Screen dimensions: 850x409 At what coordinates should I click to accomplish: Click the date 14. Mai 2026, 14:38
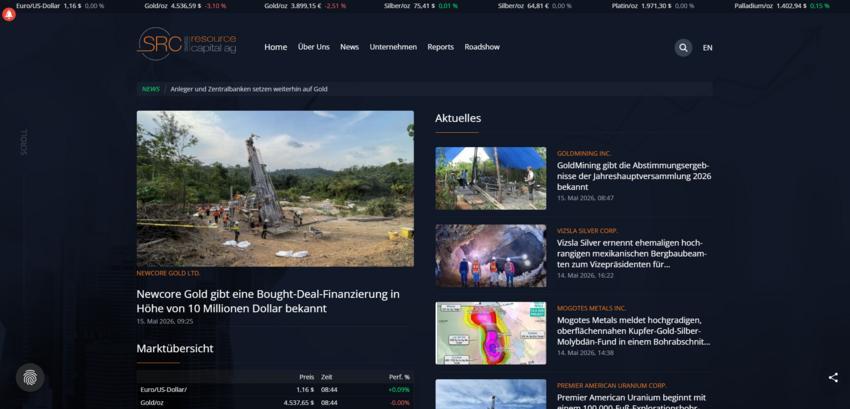585,353
